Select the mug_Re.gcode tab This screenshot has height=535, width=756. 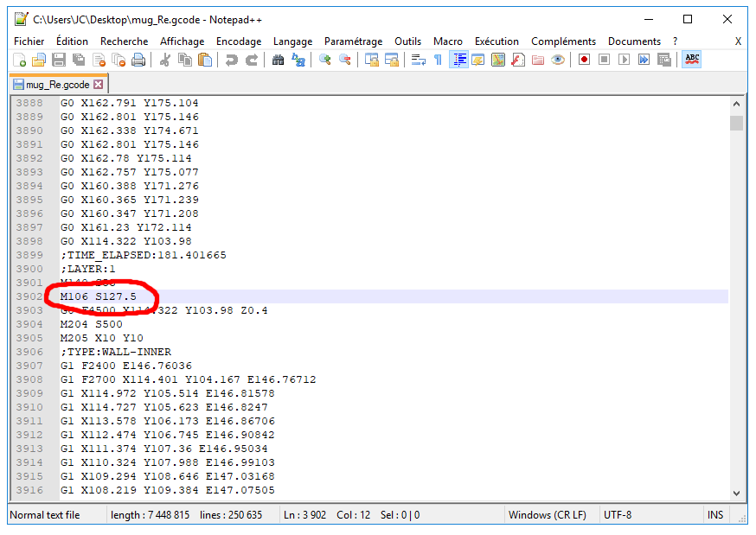tap(57, 85)
